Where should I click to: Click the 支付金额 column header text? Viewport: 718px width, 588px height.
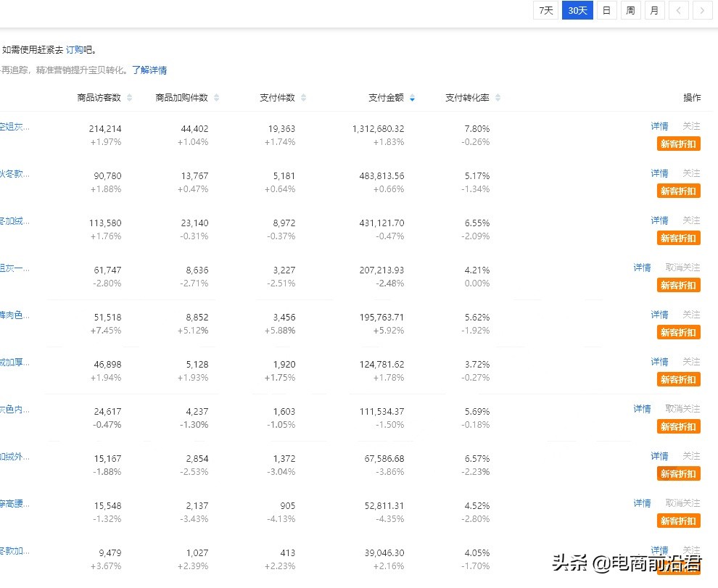click(386, 98)
